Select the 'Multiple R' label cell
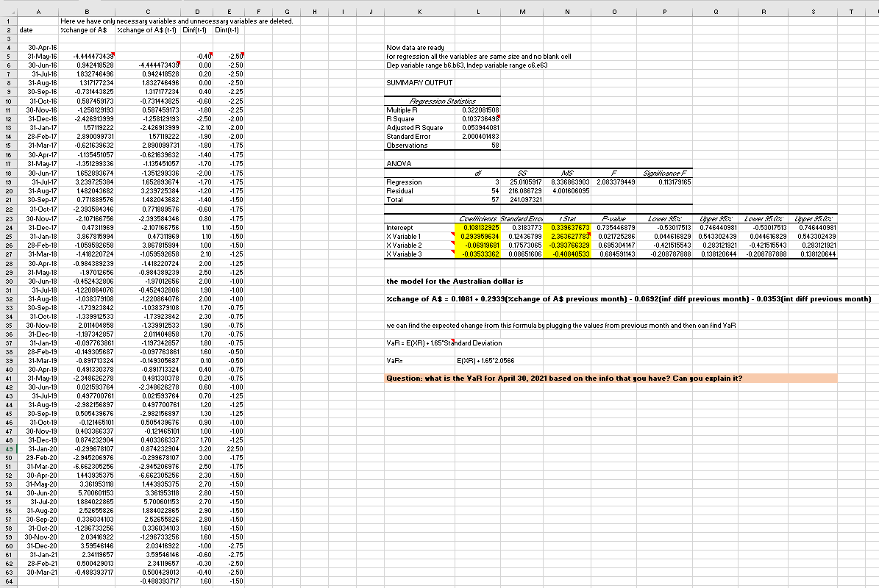Viewport: 879px width, 588px height. click(x=419, y=110)
